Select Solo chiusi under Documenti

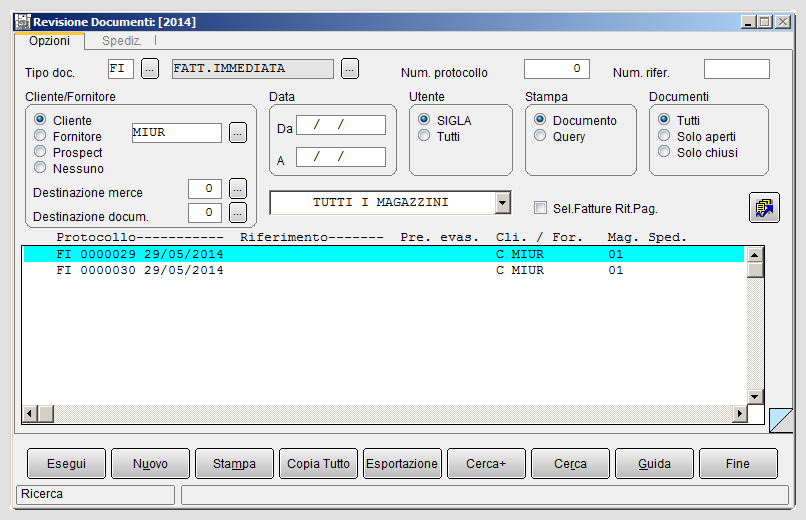[x=664, y=151]
